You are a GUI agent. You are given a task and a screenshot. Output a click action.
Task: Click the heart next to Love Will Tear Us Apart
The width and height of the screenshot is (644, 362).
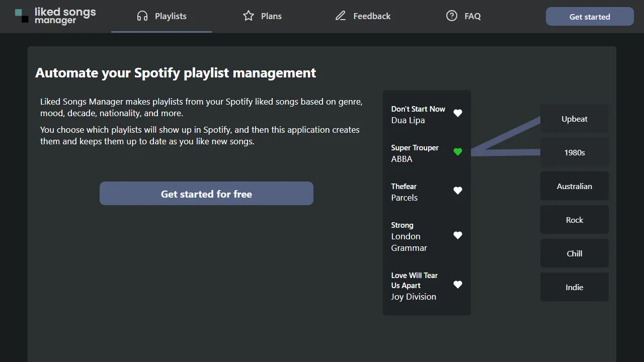pos(457,284)
